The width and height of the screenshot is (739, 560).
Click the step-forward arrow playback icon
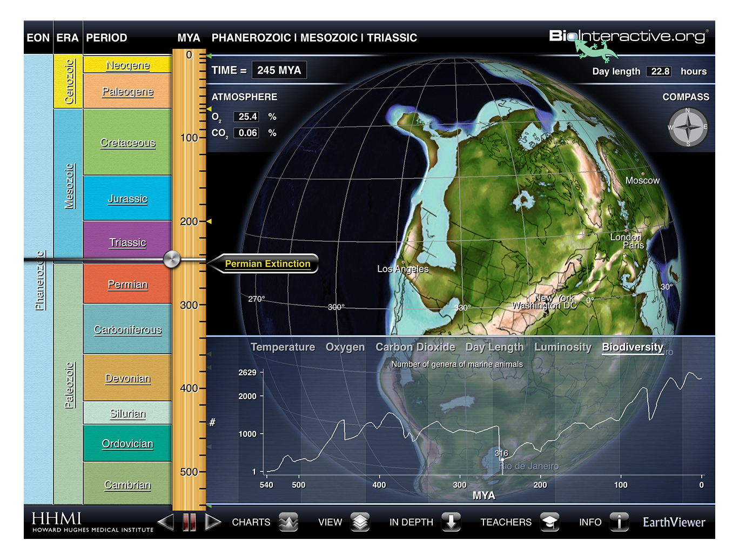coord(213,522)
